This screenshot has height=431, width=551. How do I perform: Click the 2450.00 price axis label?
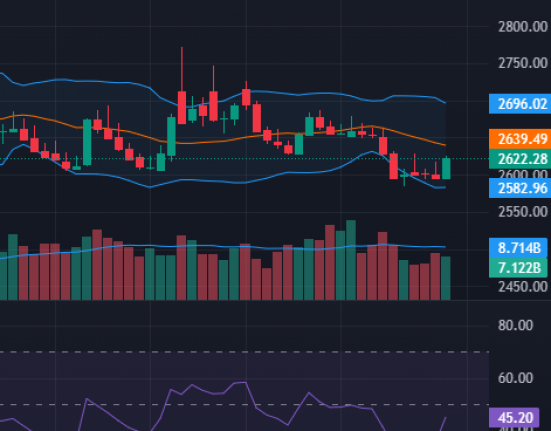(523, 287)
